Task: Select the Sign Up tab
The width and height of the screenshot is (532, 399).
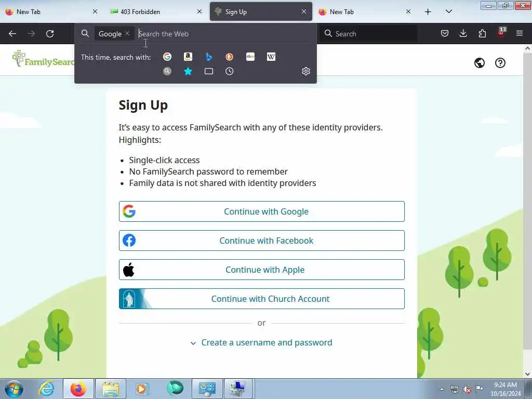Action: click(261, 12)
